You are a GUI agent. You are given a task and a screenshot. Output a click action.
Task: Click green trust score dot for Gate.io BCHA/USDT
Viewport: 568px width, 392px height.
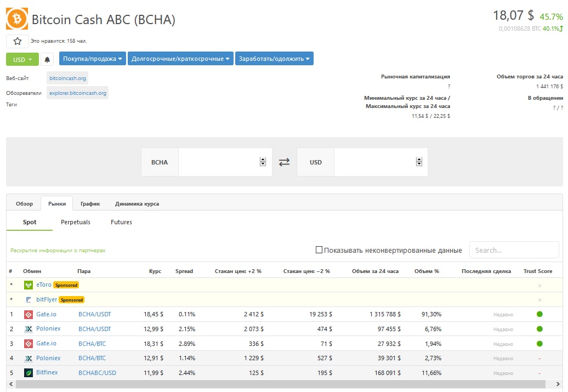pos(539,314)
